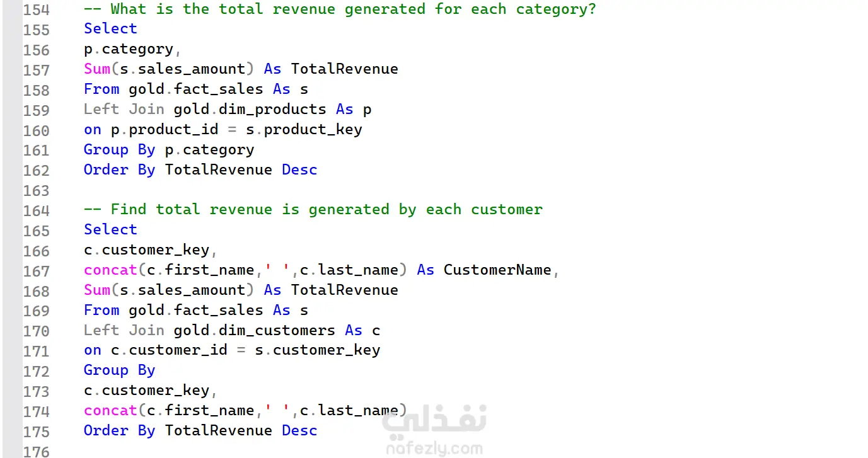Click CustomerName alias on line 167
The height and width of the screenshot is (458, 868).
497,270
